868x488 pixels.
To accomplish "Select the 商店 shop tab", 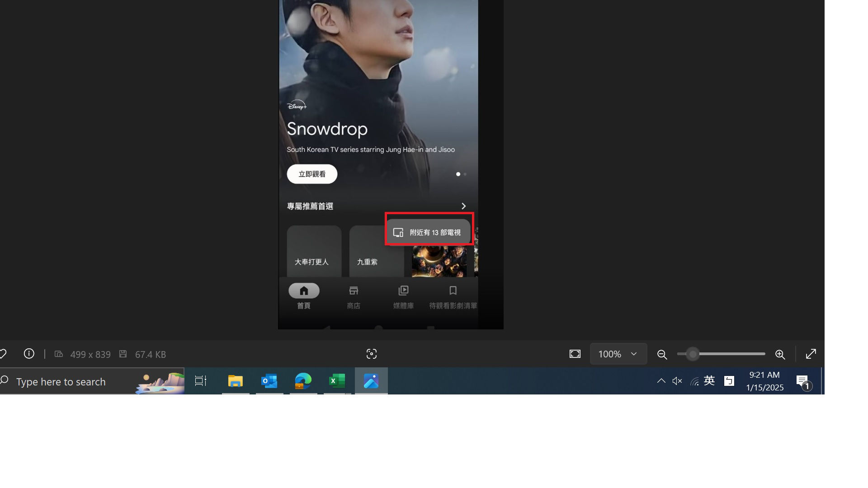I will [354, 296].
